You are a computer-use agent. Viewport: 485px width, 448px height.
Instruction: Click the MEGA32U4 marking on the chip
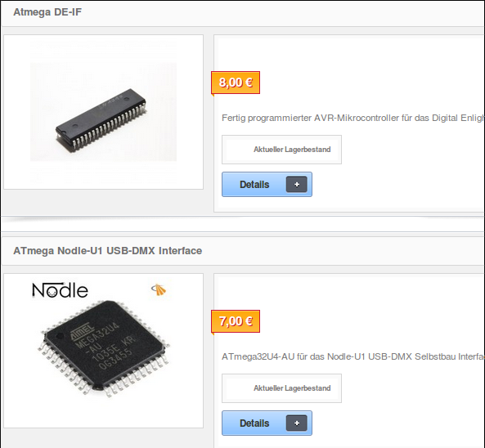(98, 335)
